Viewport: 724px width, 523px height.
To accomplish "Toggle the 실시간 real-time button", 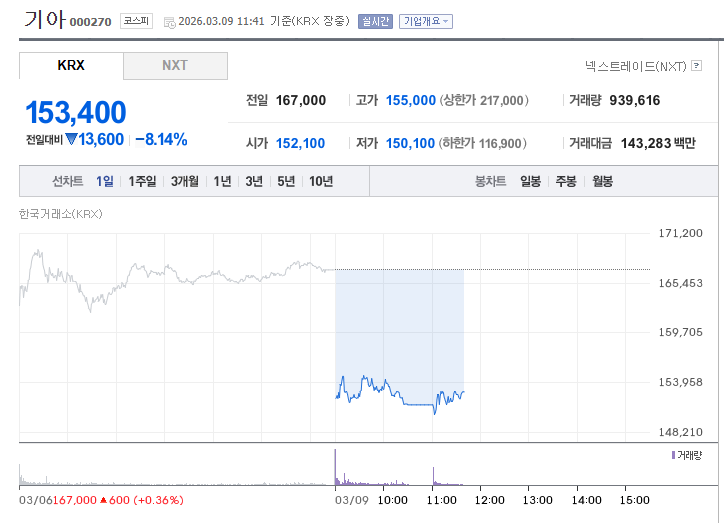I will (x=375, y=21).
